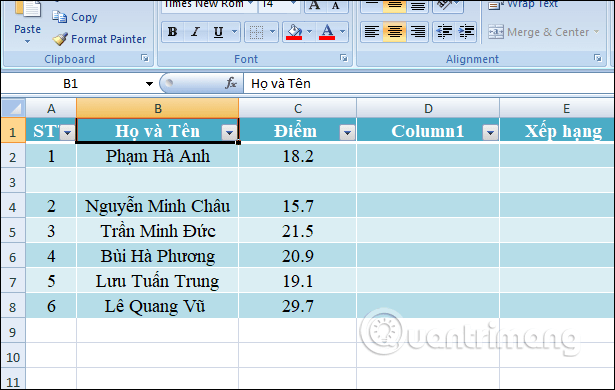Image resolution: width=615 pixels, height=390 pixels.
Task: Open Font dialog launcher
Action: (x=344, y=58)
